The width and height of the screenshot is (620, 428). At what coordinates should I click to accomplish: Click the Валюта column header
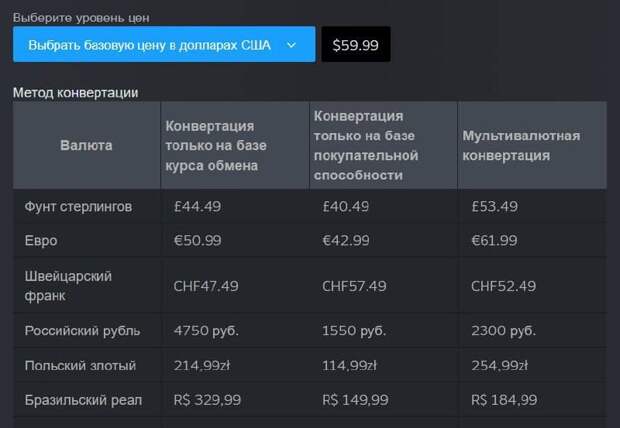pyautogui.click(x=86, y=146)
